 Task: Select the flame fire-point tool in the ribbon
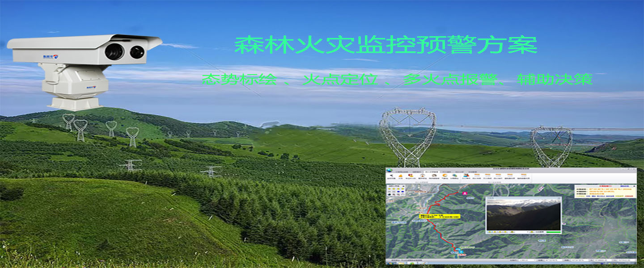[x=400, y=176]
